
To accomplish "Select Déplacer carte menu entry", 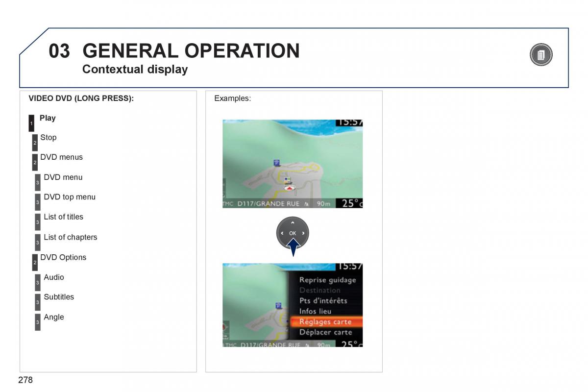I will (x=326, y=332).
